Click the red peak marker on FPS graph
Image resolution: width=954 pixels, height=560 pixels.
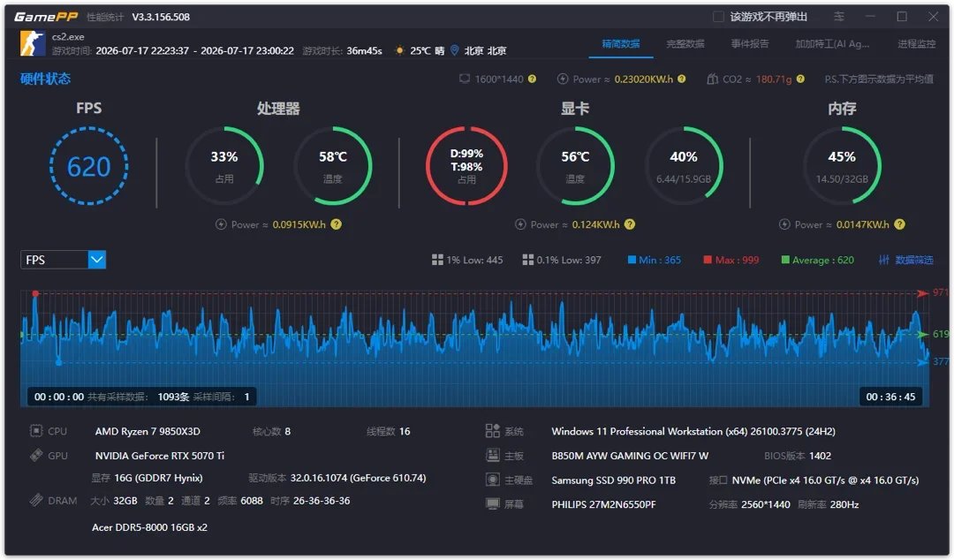point(36,294)
